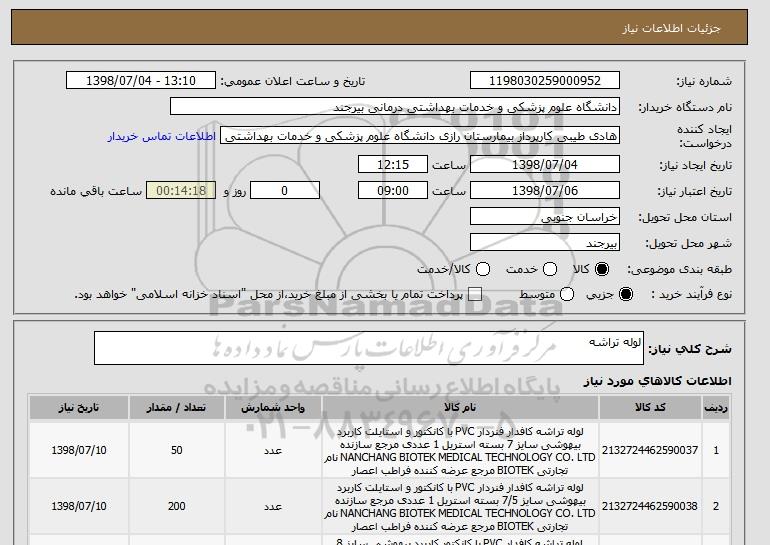The height and width of the screenshot is (545, 770).
Task: Click the public announcement date field 1398/07/04 - 13:10
Action: [x=141, y=81]
